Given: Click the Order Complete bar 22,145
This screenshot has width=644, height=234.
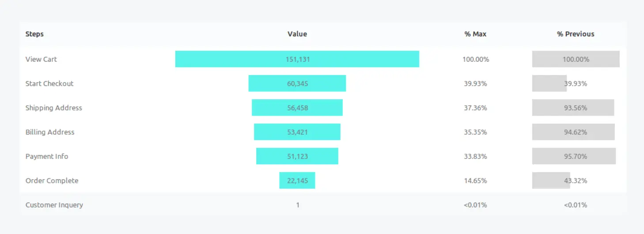Looking at the screenshot, I should pos(297,181).
